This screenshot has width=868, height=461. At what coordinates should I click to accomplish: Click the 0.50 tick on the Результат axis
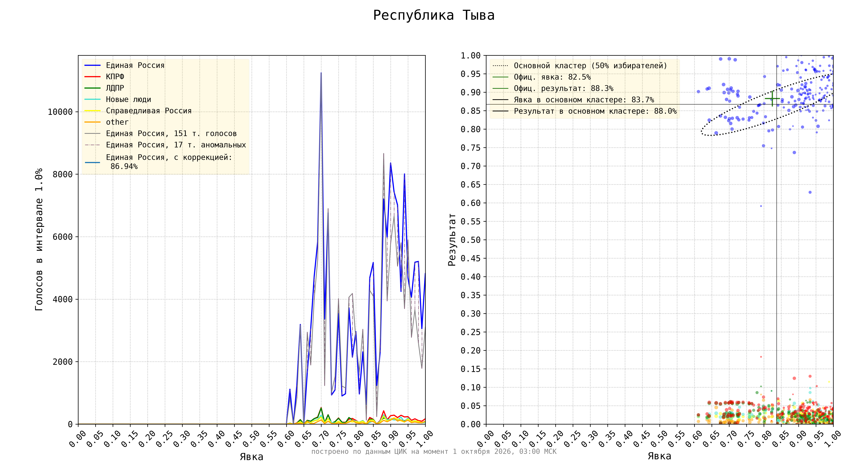tap(471, 240)
